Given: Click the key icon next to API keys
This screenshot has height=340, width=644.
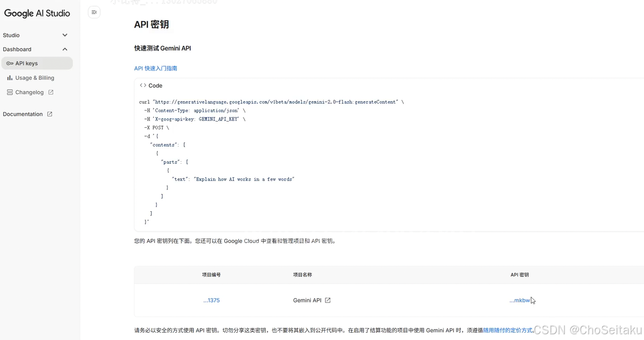Looking at the screenshot, I should click(x=10, y=63).
